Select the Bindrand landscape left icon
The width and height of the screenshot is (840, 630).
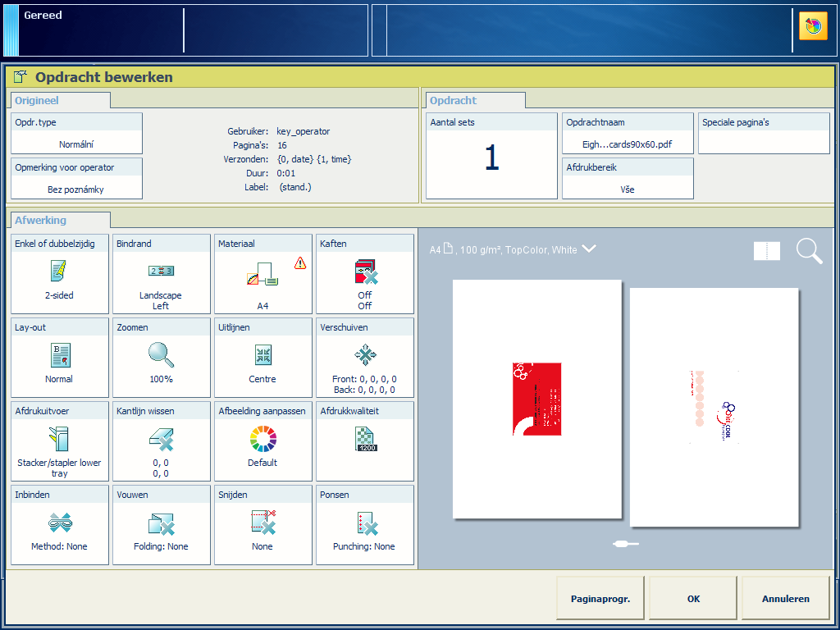(x=161, y=271)
